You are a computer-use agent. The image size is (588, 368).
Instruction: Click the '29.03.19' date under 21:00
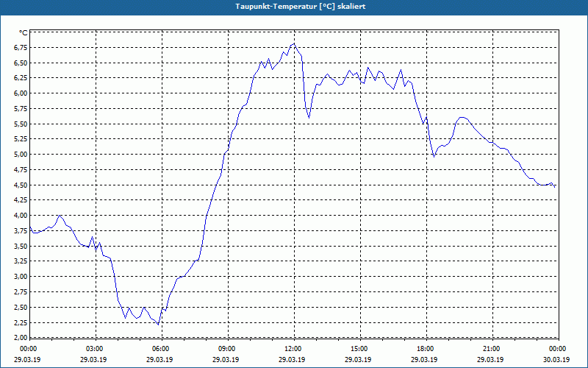(490, 359)
